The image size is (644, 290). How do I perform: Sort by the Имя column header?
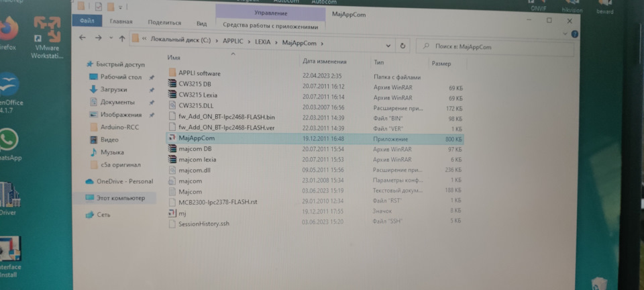coord(174,58)
